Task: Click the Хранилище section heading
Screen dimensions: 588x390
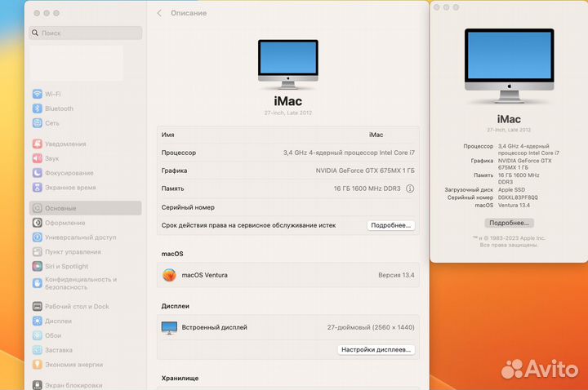Action: (180, 378)
